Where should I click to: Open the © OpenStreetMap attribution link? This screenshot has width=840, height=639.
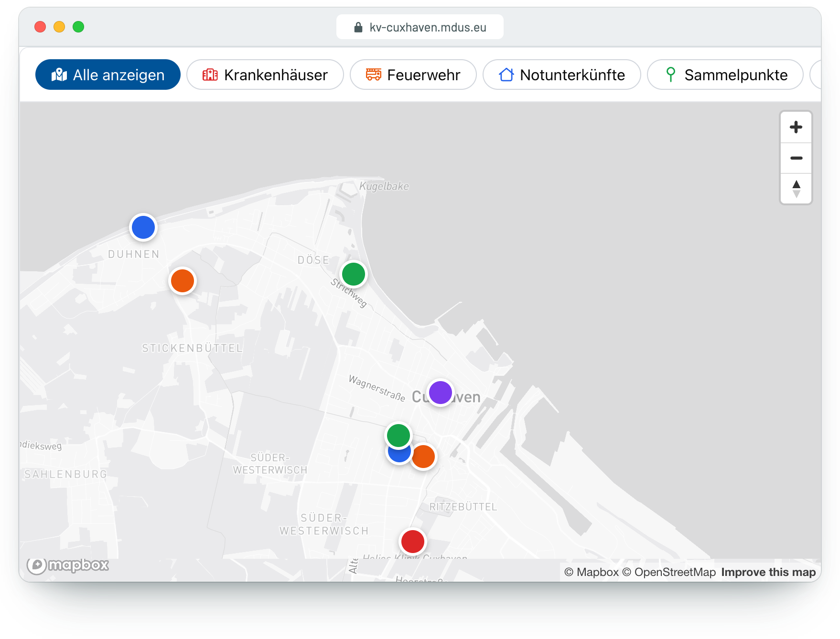tap(669, 572)
